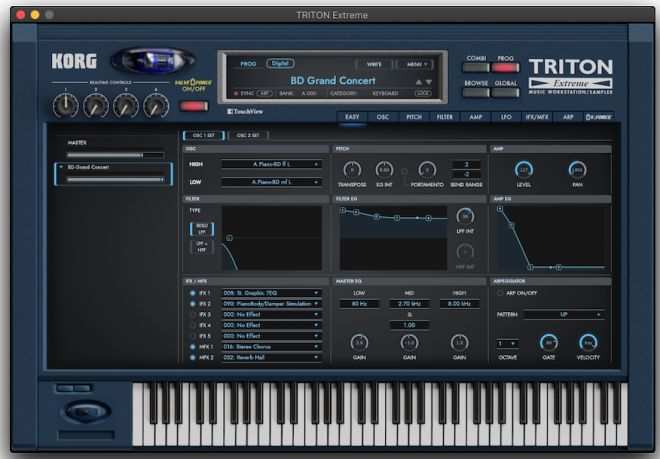This screenshot has height=459, width=660.
Task: Click the Master EQ Low frequency field
Action: coord(359,303)
